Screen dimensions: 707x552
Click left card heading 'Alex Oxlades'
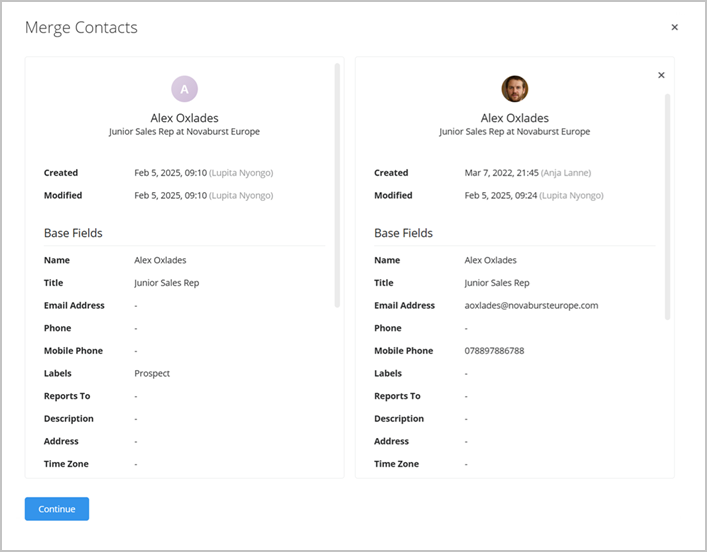click(184, 118)
